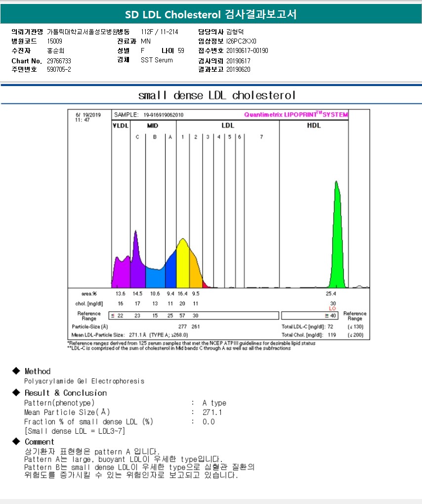This screenshot has height=504, width=422.
Task: Select the specimen value "SST Serum"
Action: coord(157,60)
